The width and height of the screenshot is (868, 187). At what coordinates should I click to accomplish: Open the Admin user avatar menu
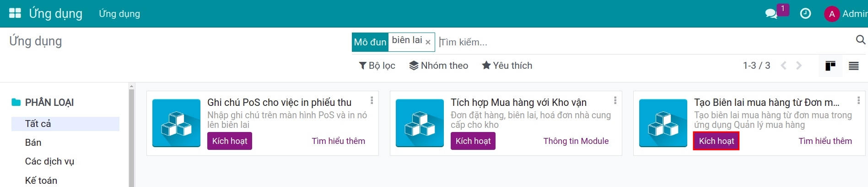coord(846,14)
